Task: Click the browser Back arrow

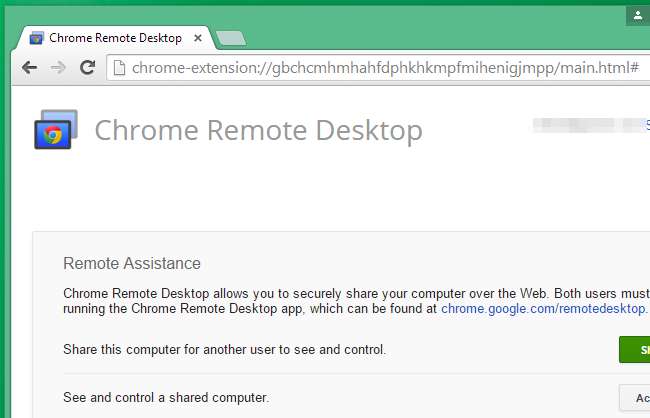Action: point(30,69)
